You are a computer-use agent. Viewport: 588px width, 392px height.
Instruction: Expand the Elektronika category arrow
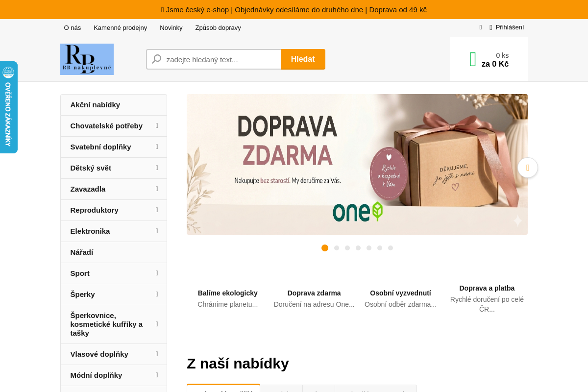coord(157,231)
